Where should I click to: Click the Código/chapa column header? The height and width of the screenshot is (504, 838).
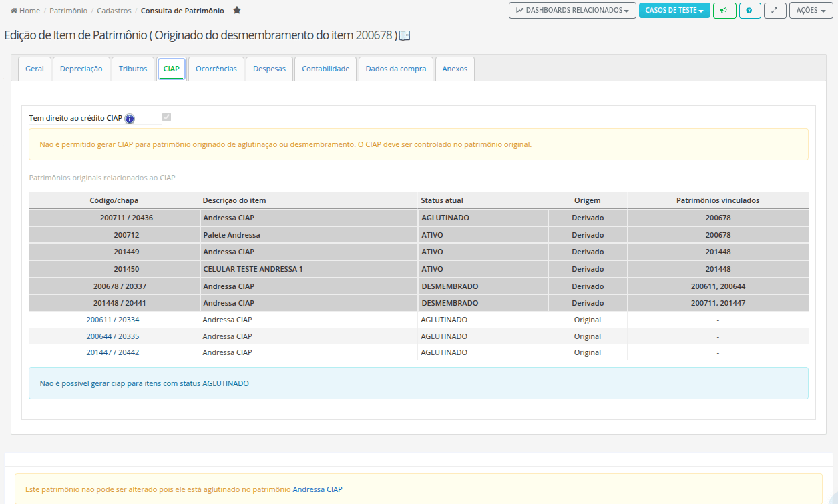click(114, 200)
